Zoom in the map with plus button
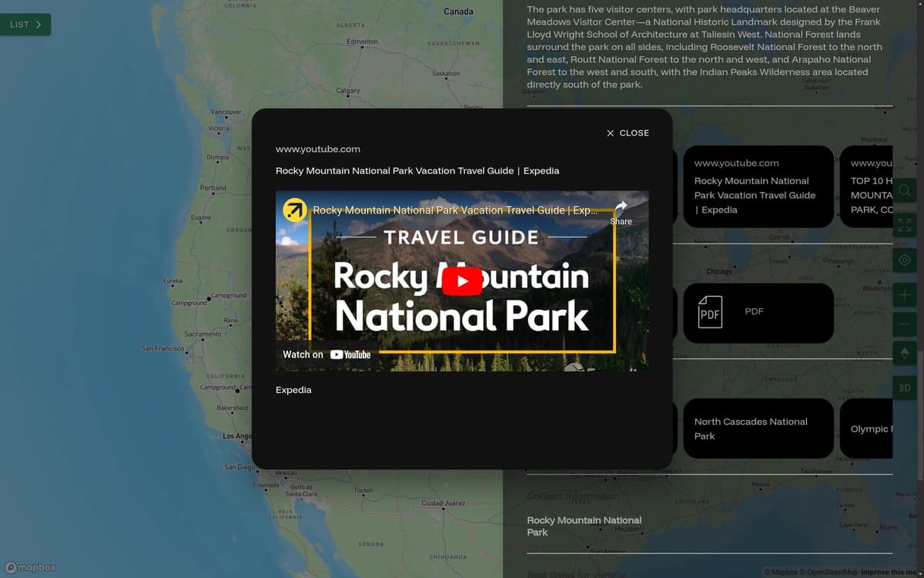This screenshot has height=578, width=924. pyautogui.click(x=905, y=295)
